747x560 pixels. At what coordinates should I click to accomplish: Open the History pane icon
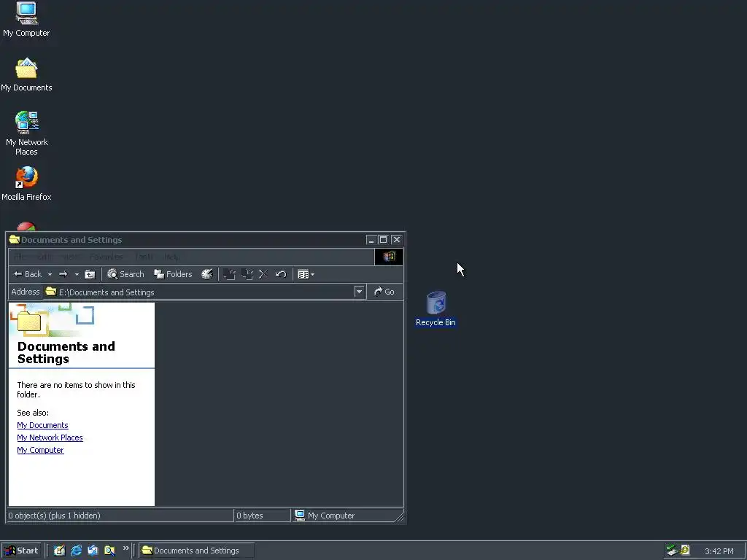207,274
